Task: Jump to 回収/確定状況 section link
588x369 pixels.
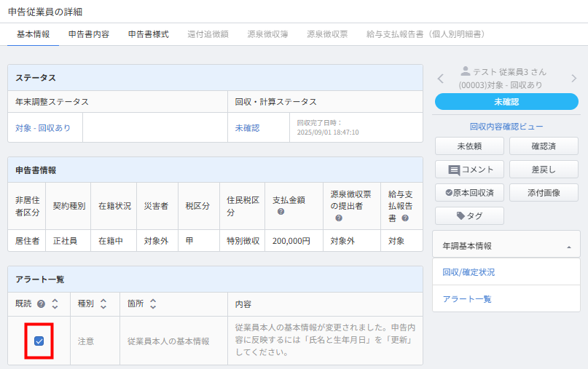Action: (469, 272)
